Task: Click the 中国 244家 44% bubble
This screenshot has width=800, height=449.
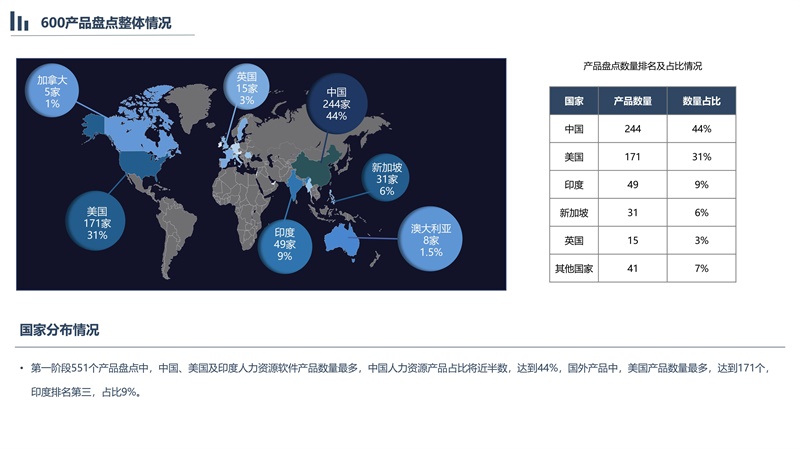Action: [x=336, y=103]
